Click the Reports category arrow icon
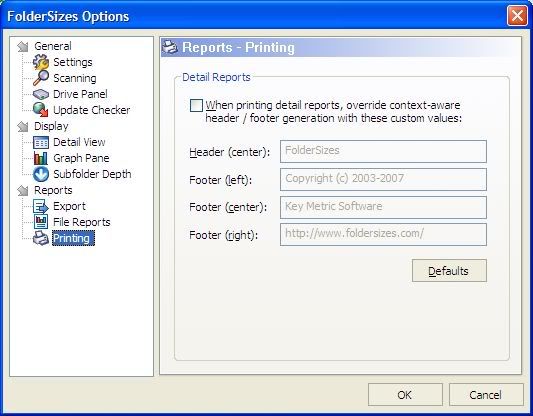The image size is (533, 416). click(23, 191)
